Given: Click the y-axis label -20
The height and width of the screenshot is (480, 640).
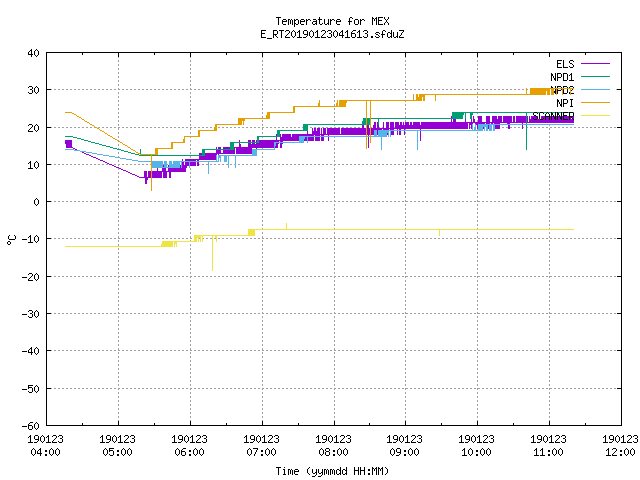Looking at the screenshot, I should coord(31,277).
